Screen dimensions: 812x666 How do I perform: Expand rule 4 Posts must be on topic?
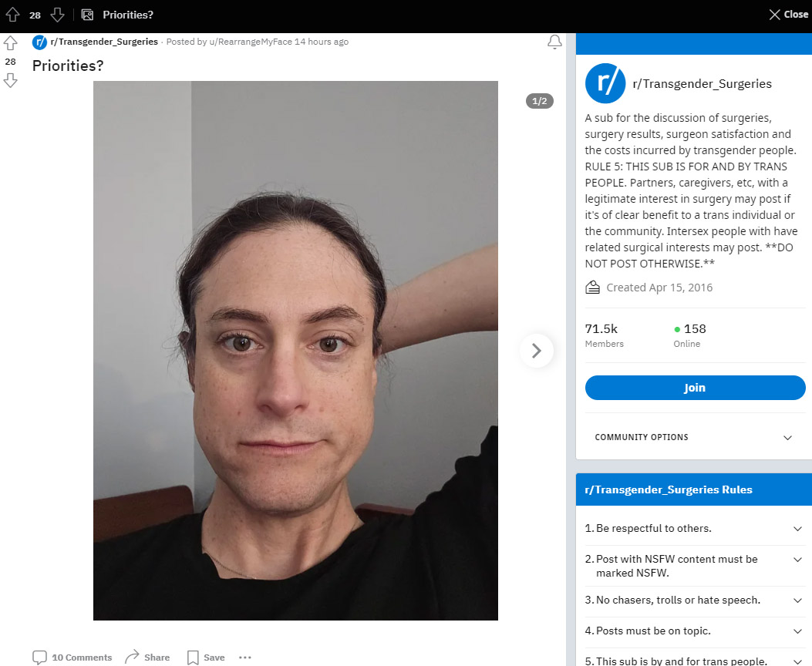pos(693,631)
